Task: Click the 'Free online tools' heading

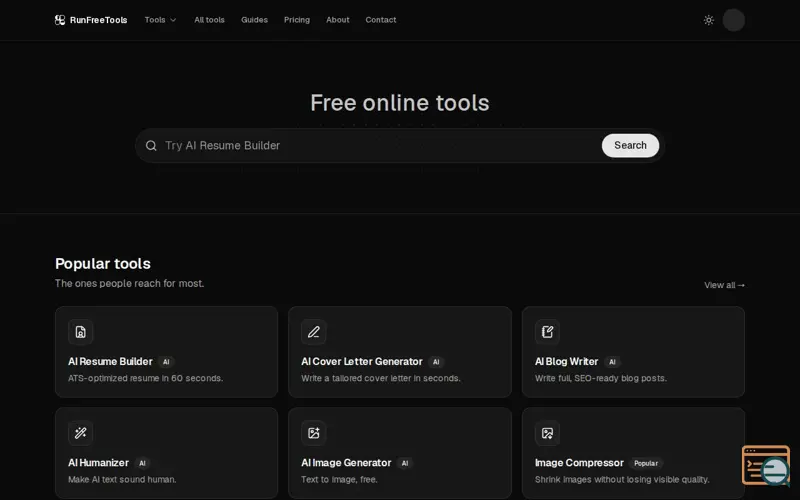Action: tap(400, 103)
